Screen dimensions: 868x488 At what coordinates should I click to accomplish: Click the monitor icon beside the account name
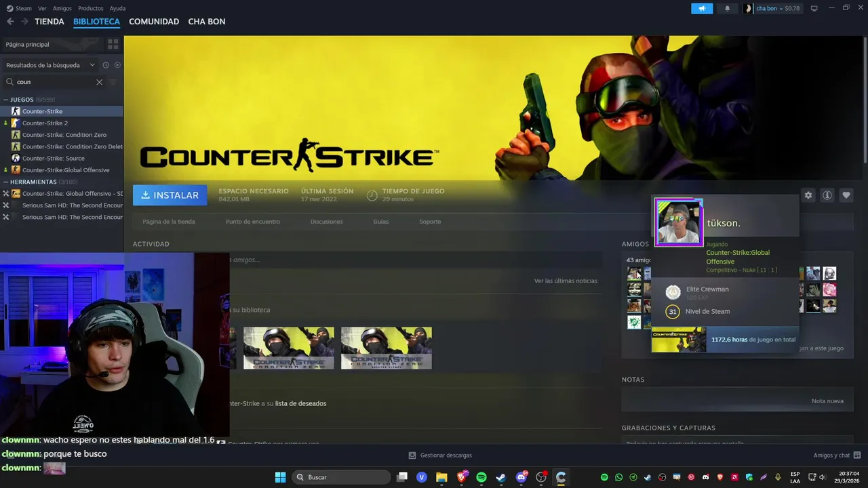coord(814,8)
